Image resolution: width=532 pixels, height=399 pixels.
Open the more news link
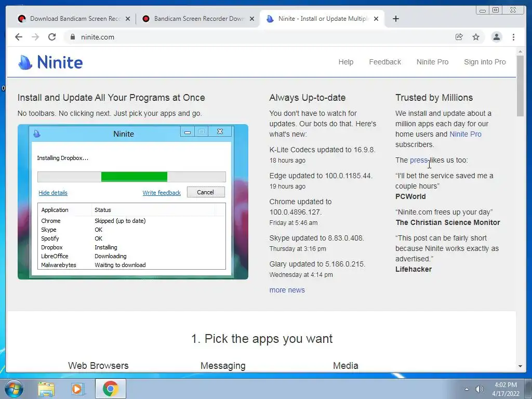click(287, 290)
